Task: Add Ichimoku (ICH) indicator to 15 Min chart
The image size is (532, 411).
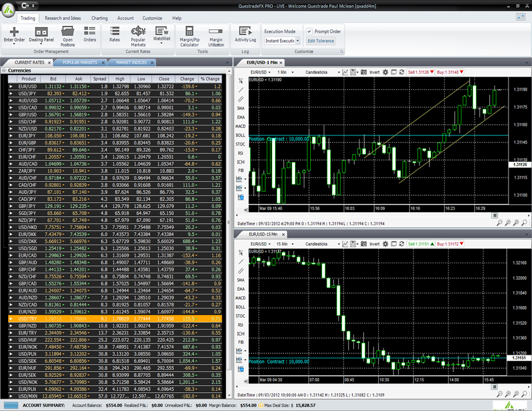Action: (x=240, y=334)
